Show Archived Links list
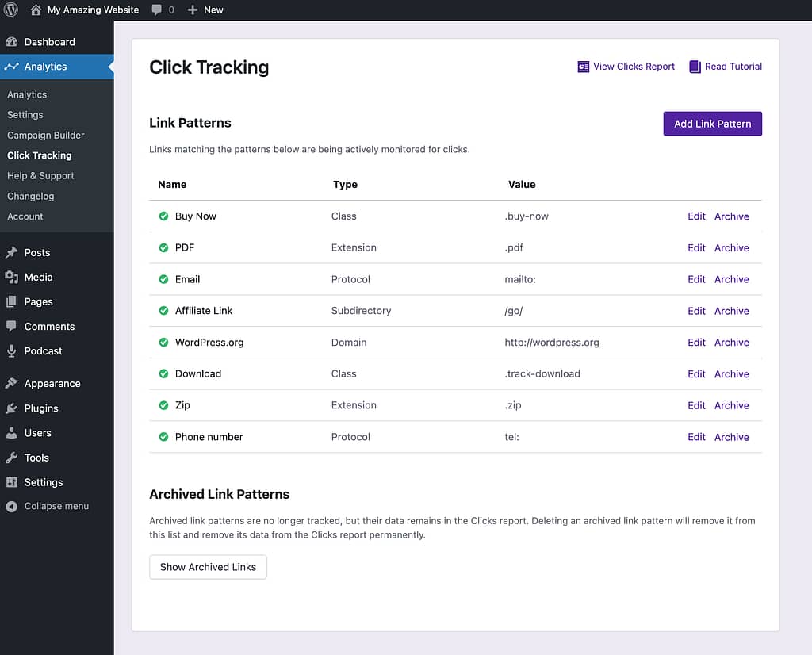812x655 pixels. coord(208,567)
